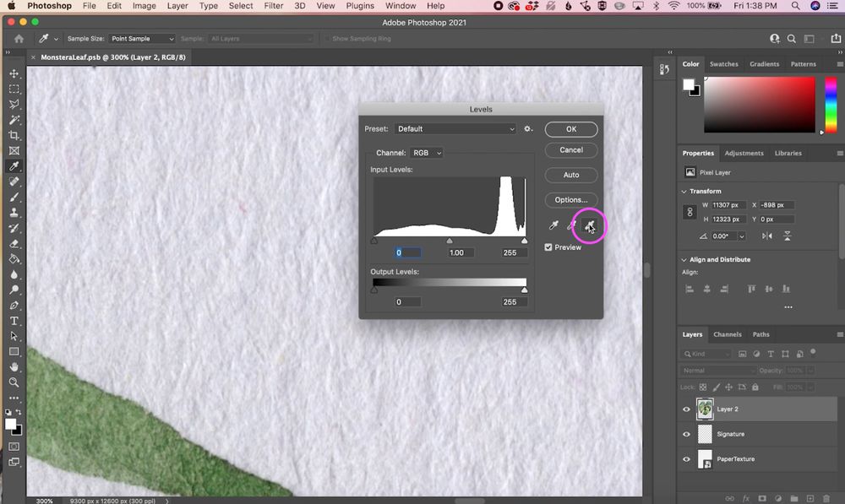The height and width of the screenshot is (504, 845).
Task: Select the Zoom tool
Action: tap(14, 382)
